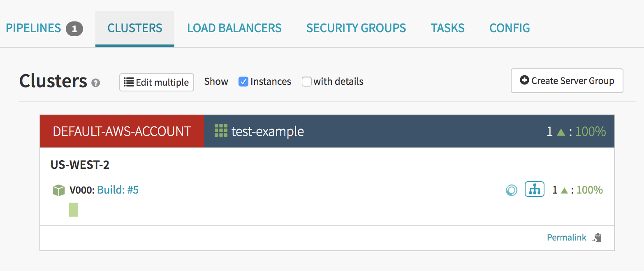Enable the 'with details' checkbox

306,82
